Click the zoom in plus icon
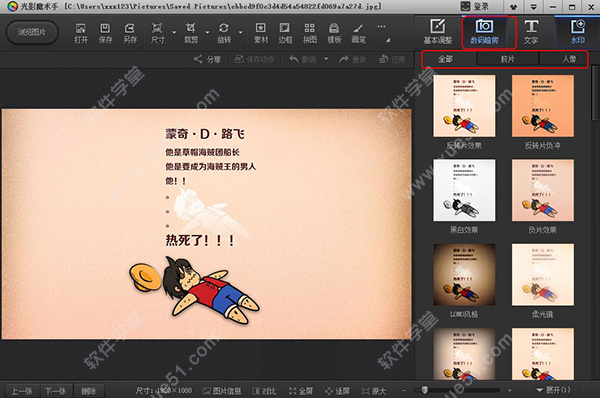The height and width of the screenshot is (398, 600). click(509, 390)
